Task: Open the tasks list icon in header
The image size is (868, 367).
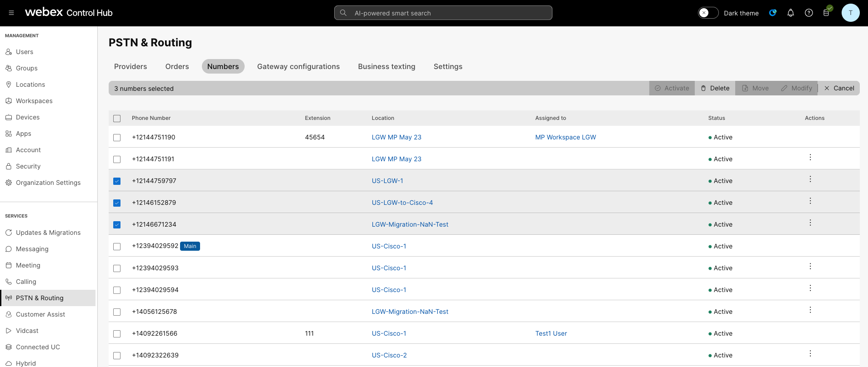Action: coord(827,13)
